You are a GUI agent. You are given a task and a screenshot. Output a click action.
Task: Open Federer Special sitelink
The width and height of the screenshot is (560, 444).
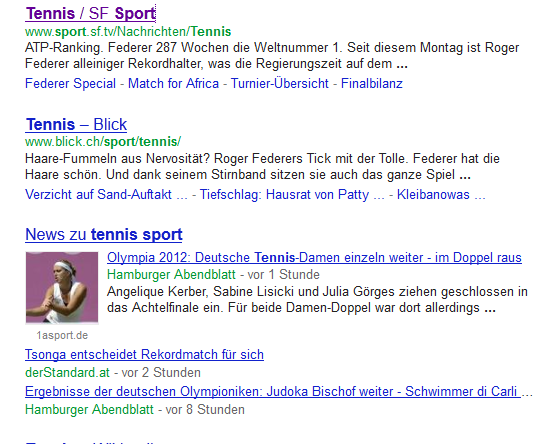(x=70, y=84)
